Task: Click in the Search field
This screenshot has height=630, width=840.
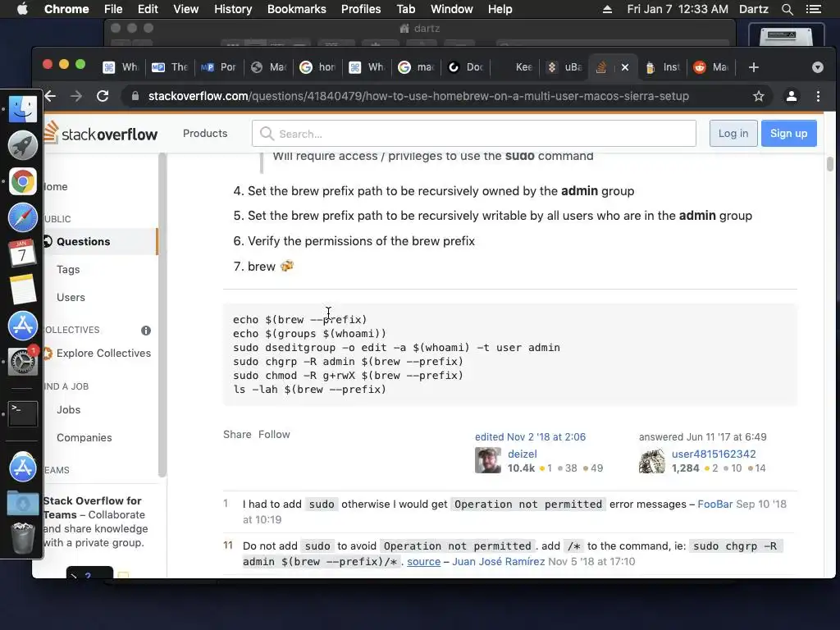Action: [x=474, y=134]
